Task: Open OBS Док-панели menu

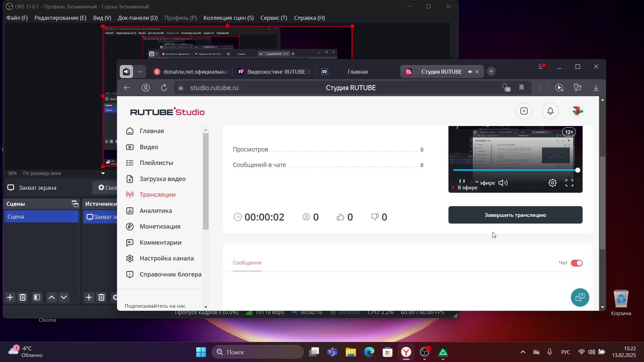Action: coord(138,18)
